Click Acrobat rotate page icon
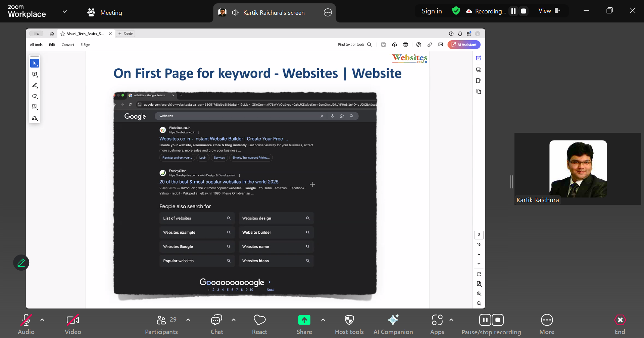 tap(479, 274)
